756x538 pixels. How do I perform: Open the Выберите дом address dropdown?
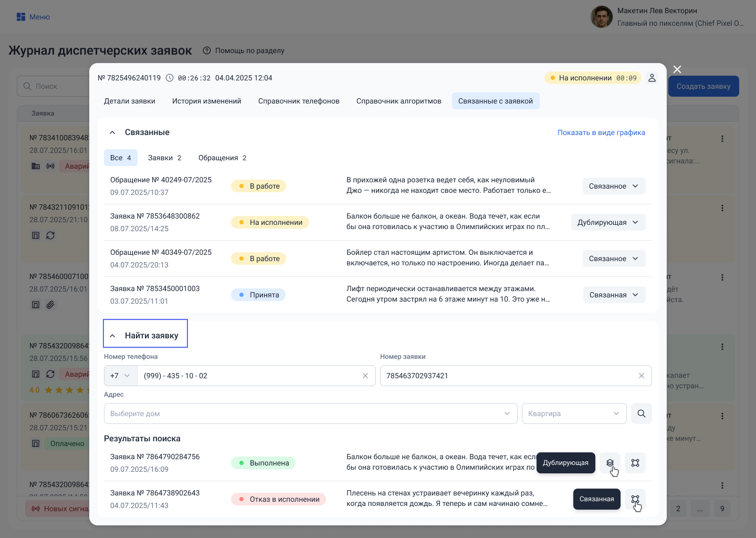pos(310,413)
